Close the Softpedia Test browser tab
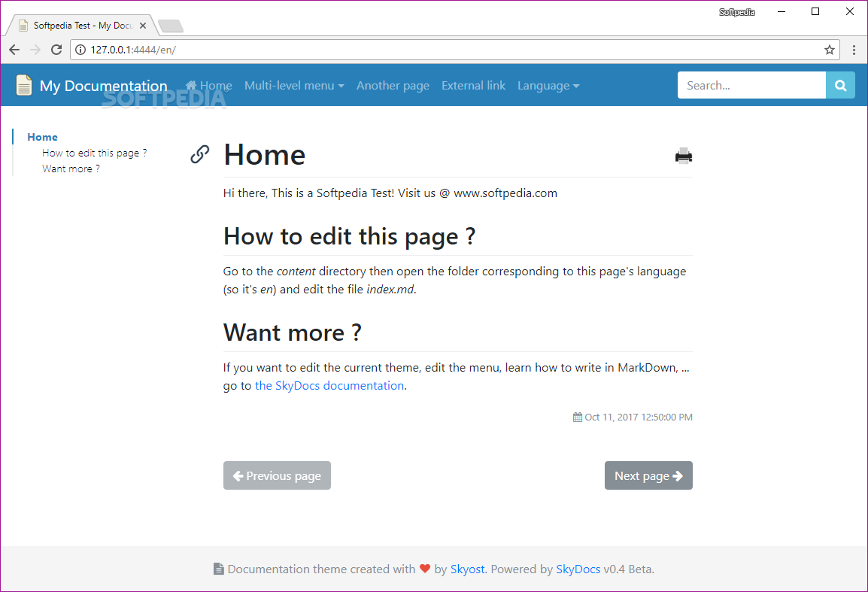The width and height of the screenshot is (868, 592). tap(143, 26)
